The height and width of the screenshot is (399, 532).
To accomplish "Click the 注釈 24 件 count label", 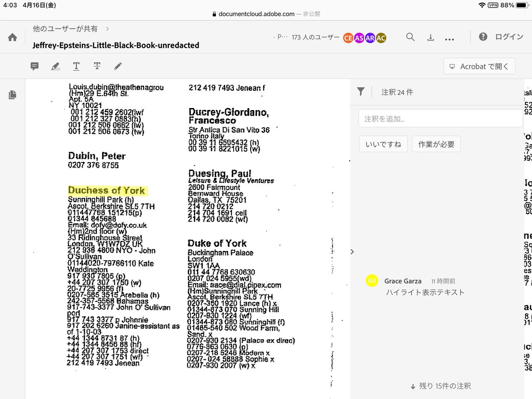I will 397,92.
